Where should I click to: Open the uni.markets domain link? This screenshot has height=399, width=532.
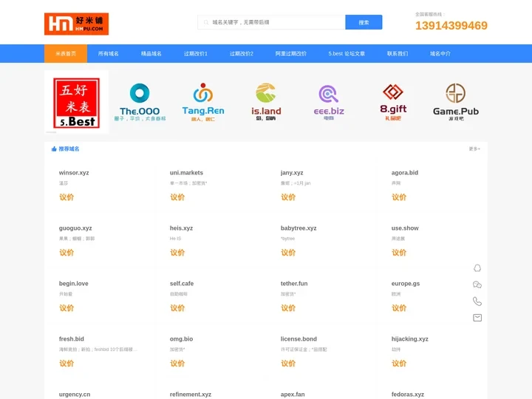[x=186, y=173]
